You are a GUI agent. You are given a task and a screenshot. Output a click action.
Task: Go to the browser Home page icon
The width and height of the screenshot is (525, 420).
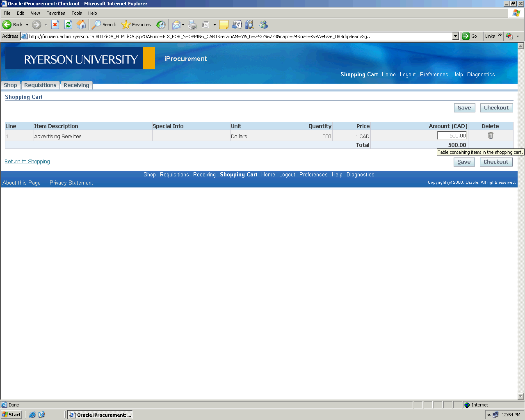coord(82,25)
